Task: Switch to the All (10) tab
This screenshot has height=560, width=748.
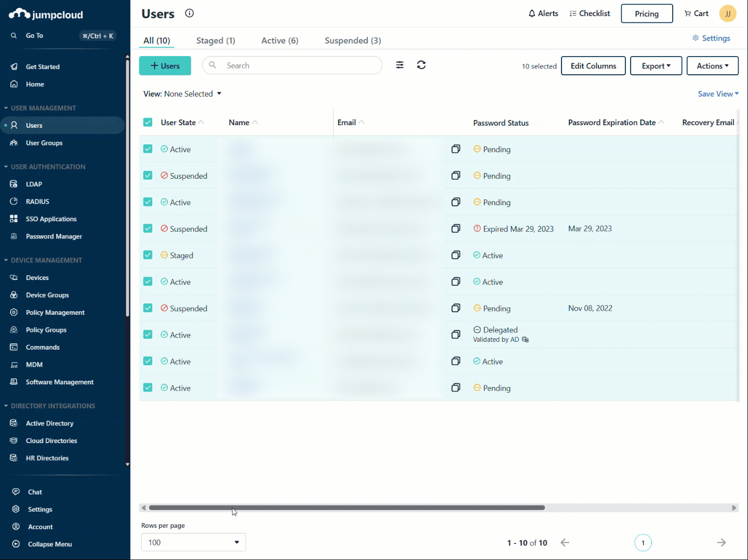Action: click(157, 41)
